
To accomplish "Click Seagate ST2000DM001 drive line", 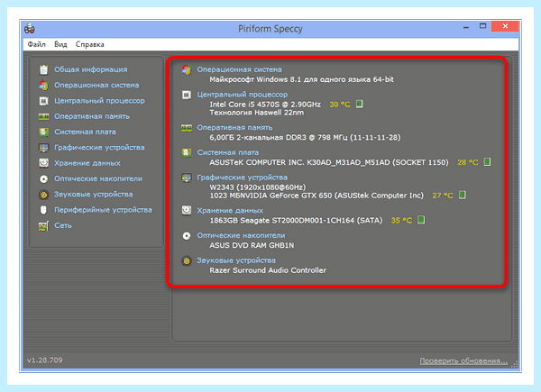I will point(296,220).
